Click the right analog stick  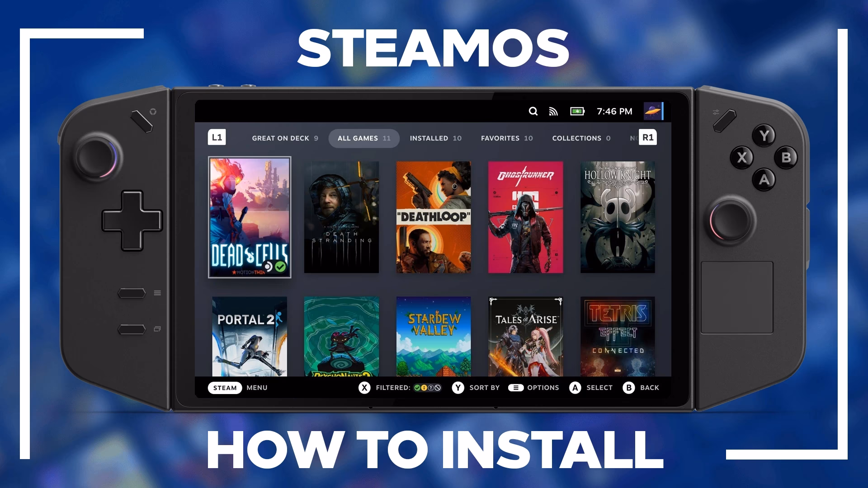(x=731, y=221)
